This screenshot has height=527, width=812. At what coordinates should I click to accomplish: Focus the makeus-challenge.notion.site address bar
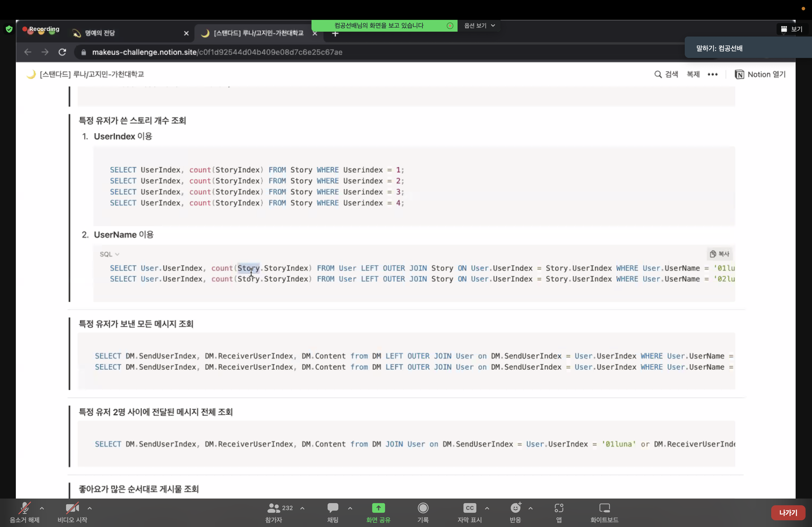pyautogui.click(x=217, y=52)
